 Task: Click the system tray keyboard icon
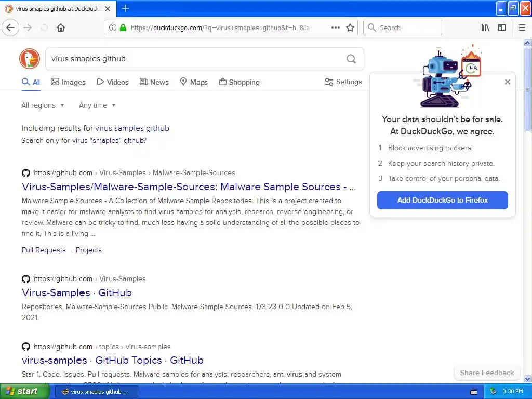click(x=474, y=392)
